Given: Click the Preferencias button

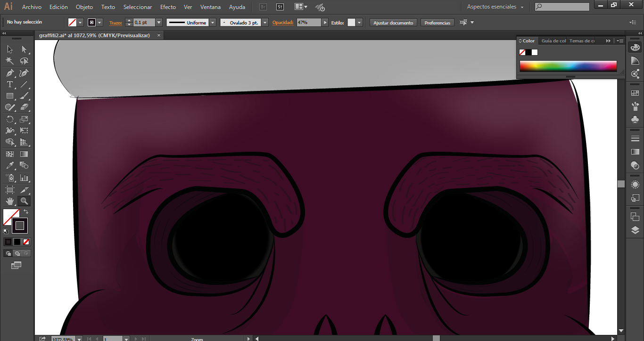Looking at the screenshot, I should 437,23.
